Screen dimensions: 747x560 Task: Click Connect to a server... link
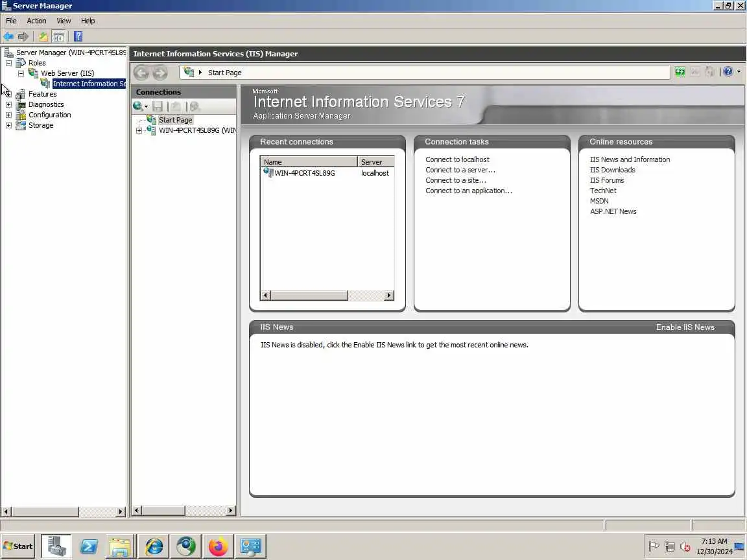(x=460, y=170)
